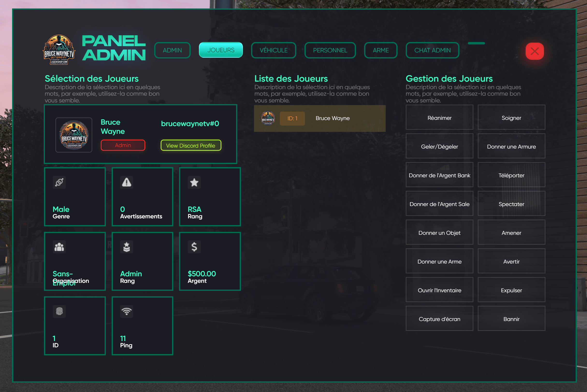Click the wifi icon on the Ping card
This screenshot has height=392, width=587.
(x=127, y=311)
